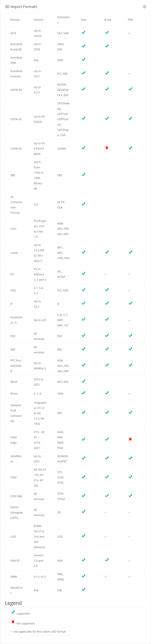This screenshot has width=151, height=644.
Task: Click the PMI checkmark for CATIA V4
Action: pyautogui.click(x=130, y=89)
